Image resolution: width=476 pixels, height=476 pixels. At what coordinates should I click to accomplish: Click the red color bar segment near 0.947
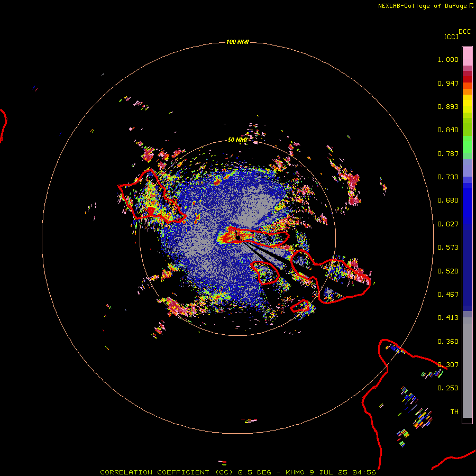[x=467, y=79]
